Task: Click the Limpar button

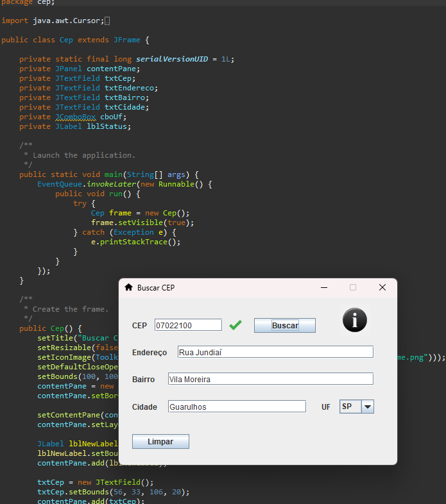Action: [160, 441]
